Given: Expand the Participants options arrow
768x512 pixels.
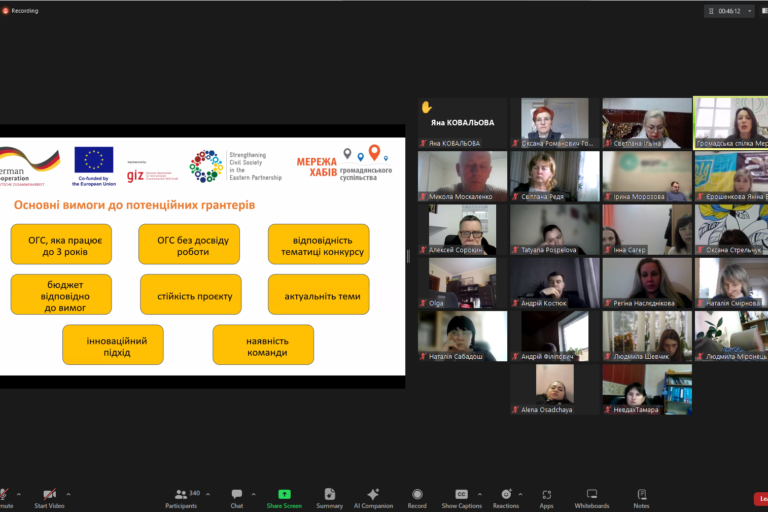Looking at the screenshot, I should tap(208, 494).
